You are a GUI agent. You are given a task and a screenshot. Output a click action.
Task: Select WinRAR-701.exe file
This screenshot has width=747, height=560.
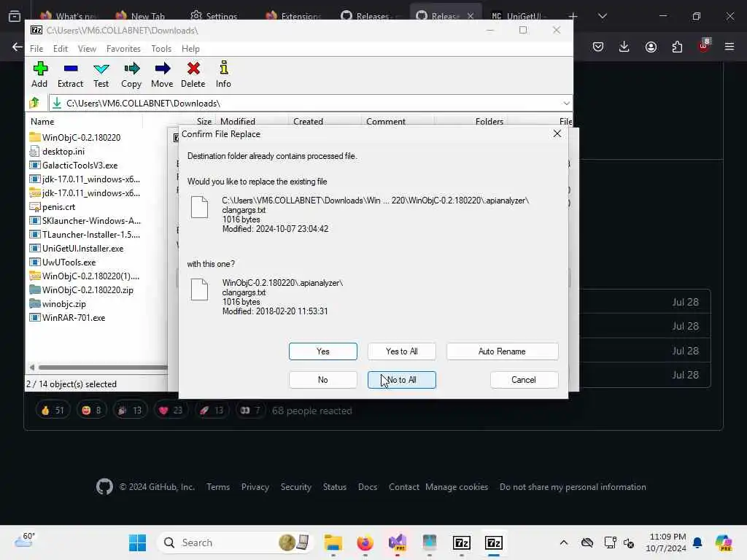coord(67,318)
